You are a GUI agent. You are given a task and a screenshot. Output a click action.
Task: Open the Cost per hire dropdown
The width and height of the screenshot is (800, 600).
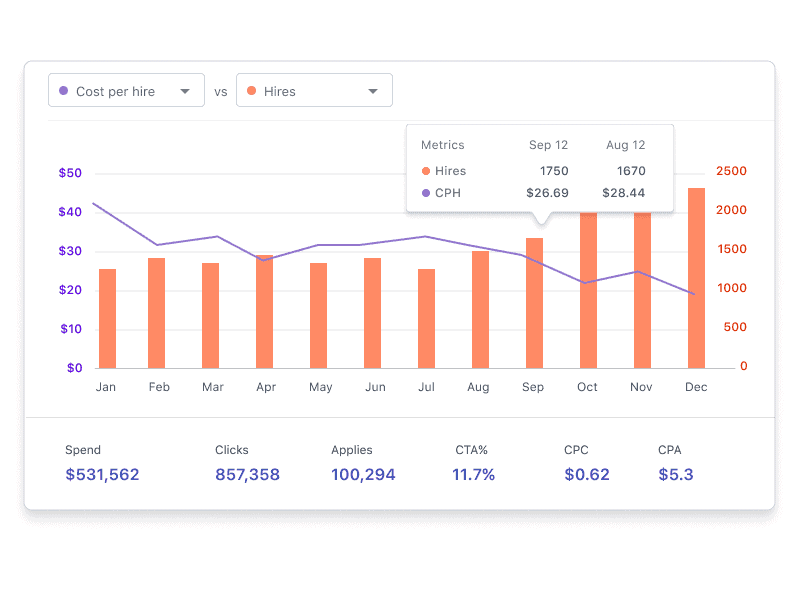(x=126, y=91)
